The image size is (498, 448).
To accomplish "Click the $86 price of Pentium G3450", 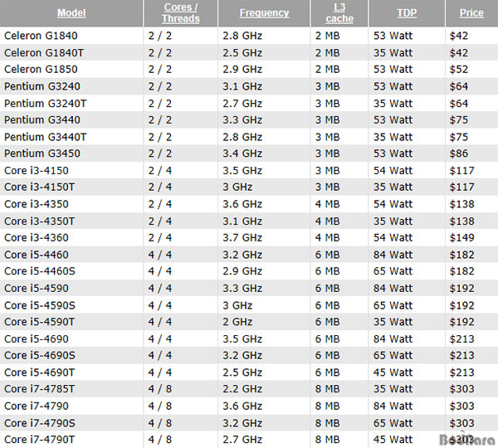I will click(x=459, y=153).
